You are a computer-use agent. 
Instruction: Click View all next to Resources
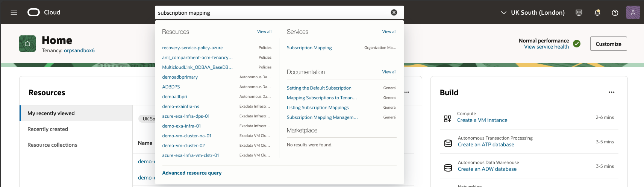[264, 32]
